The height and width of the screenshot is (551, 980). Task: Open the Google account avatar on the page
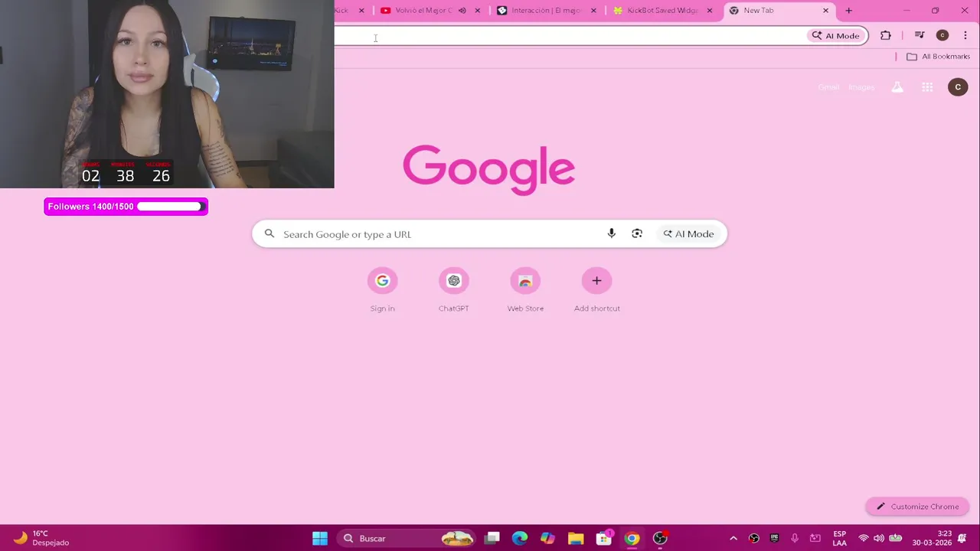tap(958, 87)
